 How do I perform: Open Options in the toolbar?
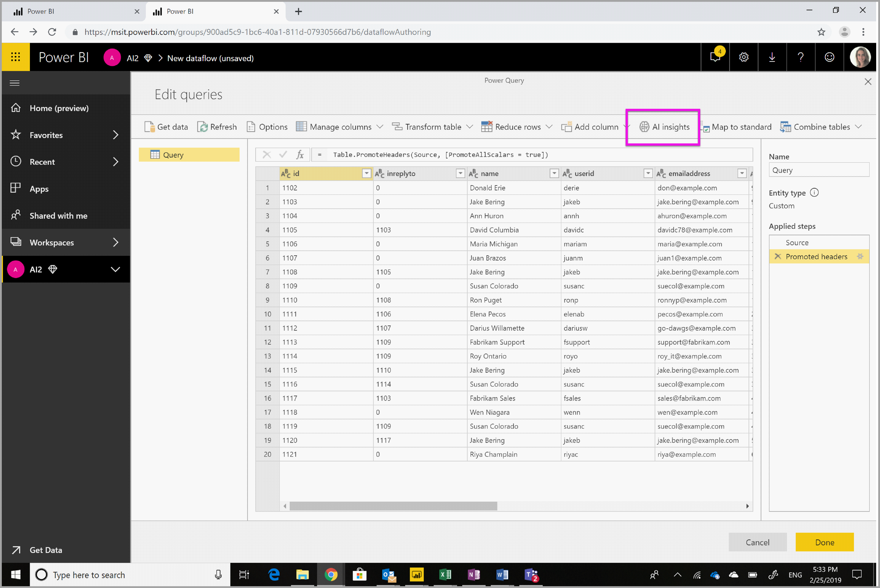click(x=267, y=127)
